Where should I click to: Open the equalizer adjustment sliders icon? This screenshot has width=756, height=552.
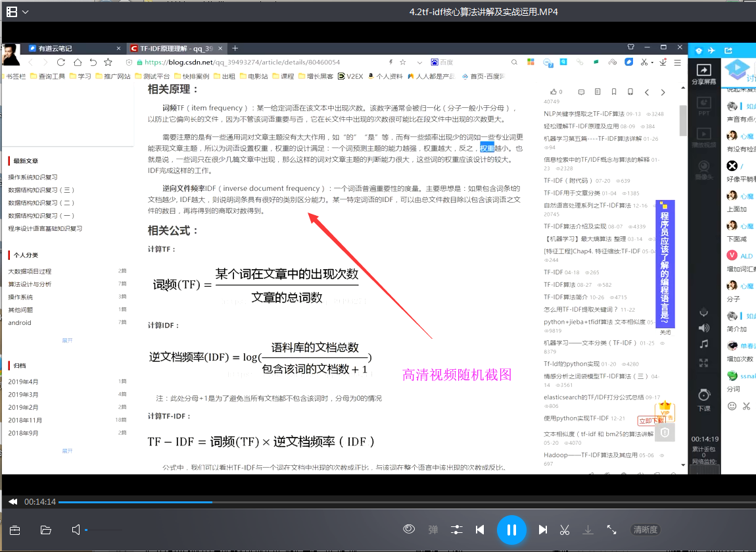click(x=457, y=530)
